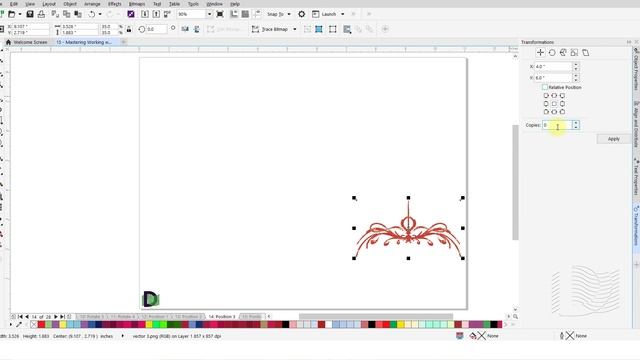Screen dimensions: 640x360
Task: Click the Trace Bitmap button
Action: (x=270, y=29)
